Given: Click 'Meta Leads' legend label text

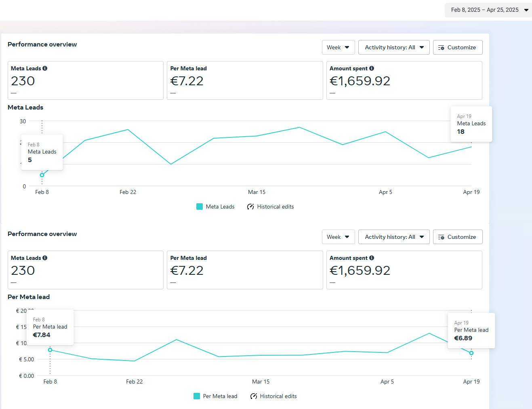Looking at the screenshot, I should tap(220, 207).
